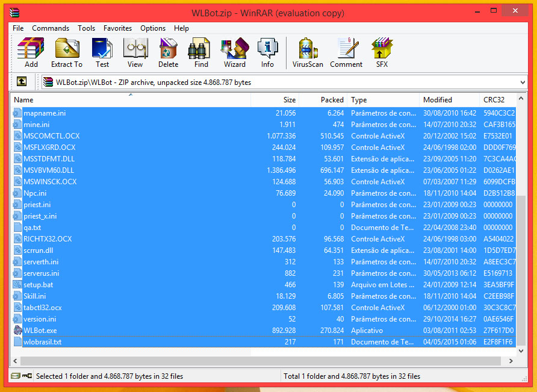Run the Test archive tool
Viewport: 537px width, 392px height.
pos(102,52)
